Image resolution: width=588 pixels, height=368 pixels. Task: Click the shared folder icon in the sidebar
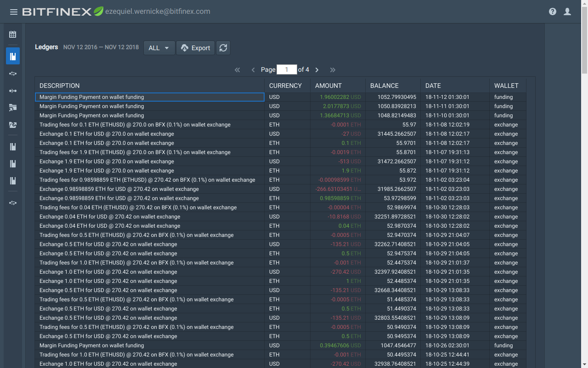12,125
